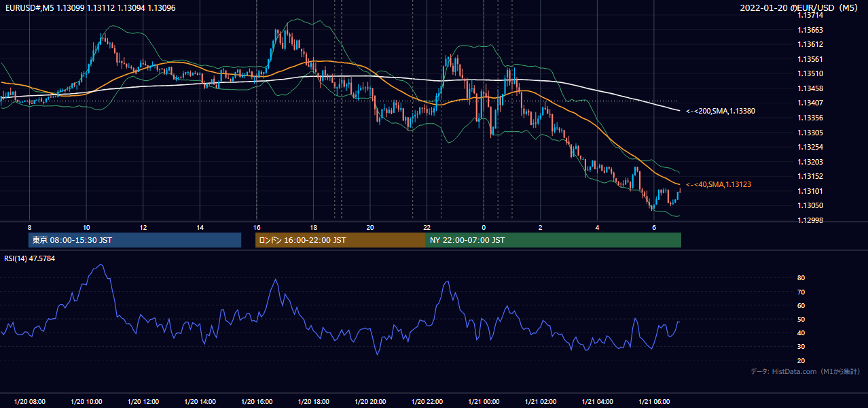868x408 pixels.
Task: Click price axis label 1.13458
Action: coord(810,88)
